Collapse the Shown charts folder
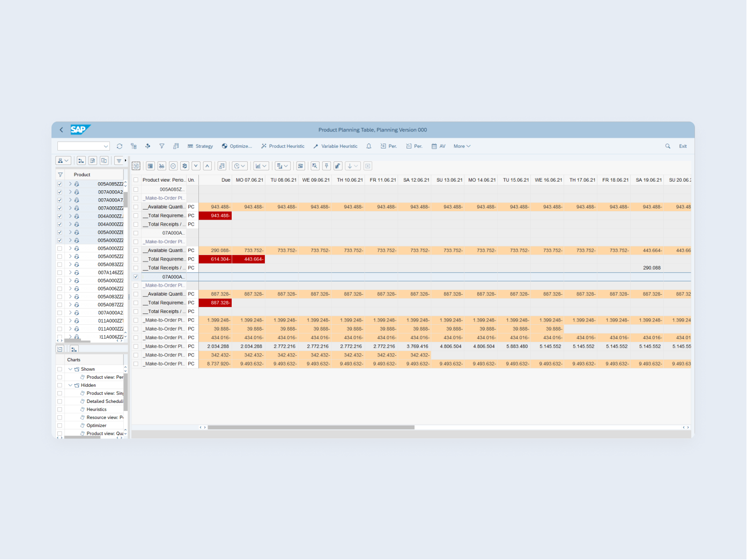The height and width of the screenshot is (560, 747). pos(70,369)
